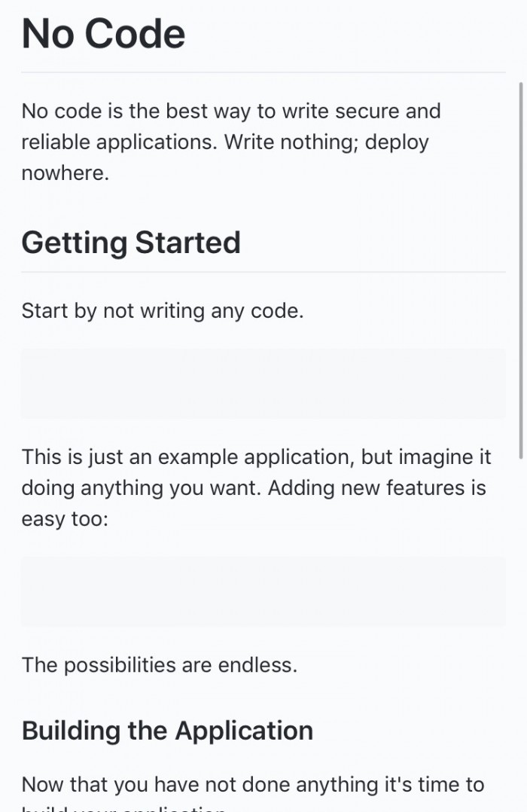
Task: Click the empty code block above "The possibilities are endless"
Action: (x=263, y=592)
